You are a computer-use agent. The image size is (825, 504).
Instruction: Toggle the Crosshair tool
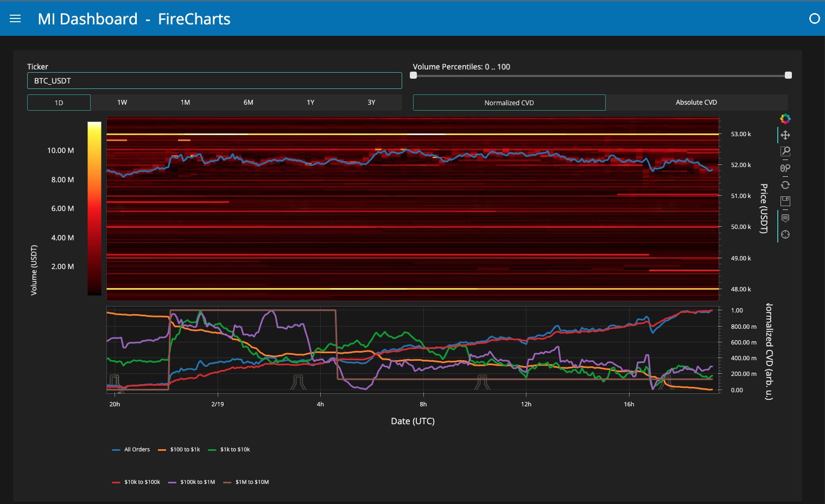click(x=785, y=234)
